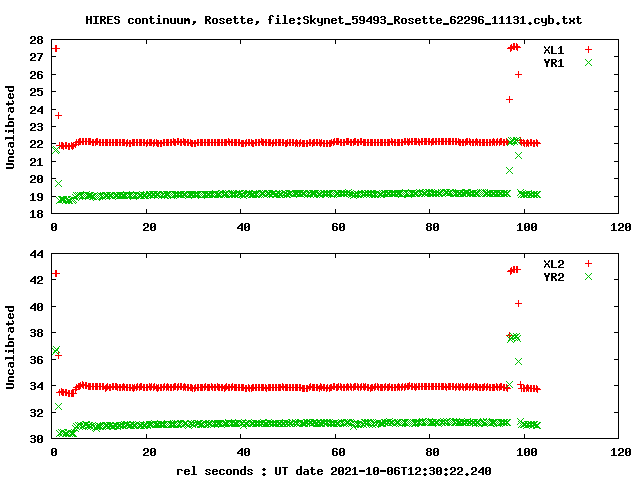
Task: Click the y-axis tick label 42
Action: [36, 280]
